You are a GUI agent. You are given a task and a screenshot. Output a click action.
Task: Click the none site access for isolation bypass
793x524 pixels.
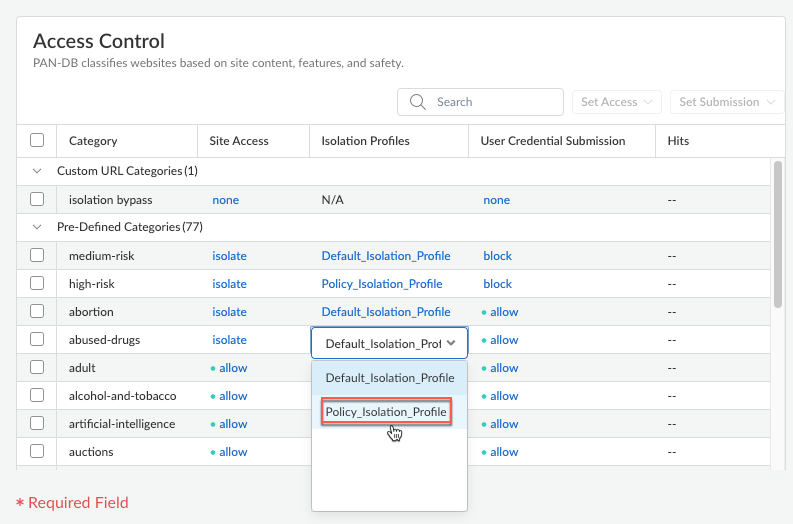point(225,200)
